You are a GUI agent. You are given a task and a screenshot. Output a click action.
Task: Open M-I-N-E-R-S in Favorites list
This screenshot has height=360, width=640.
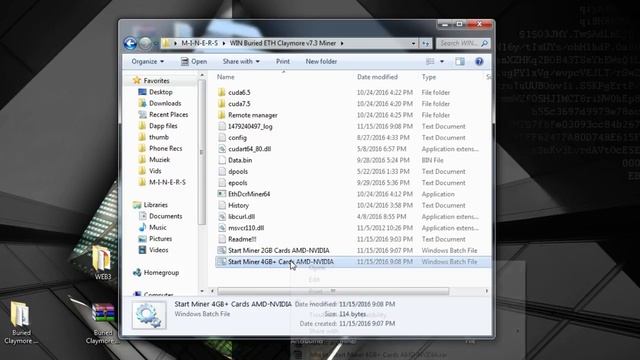click(167, 182)
